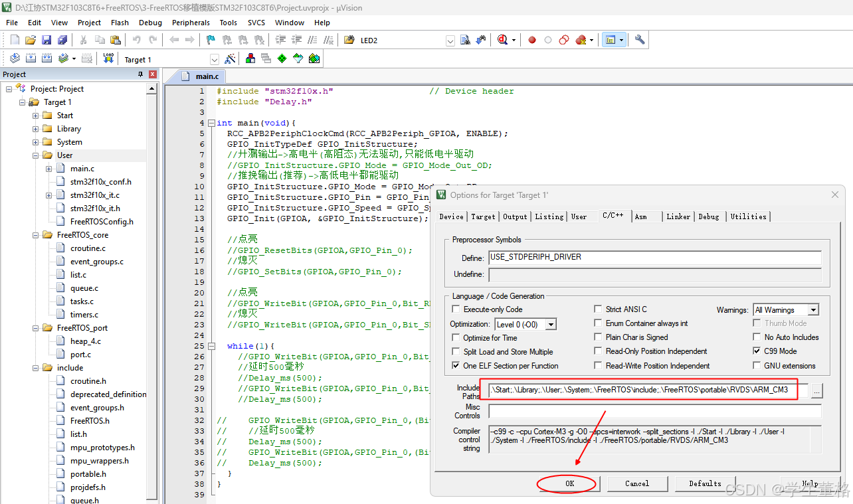Viewport: 853px width, 504px height.
Task: Open the LED2 find text dropdown
Action: [x=451, y=41]
